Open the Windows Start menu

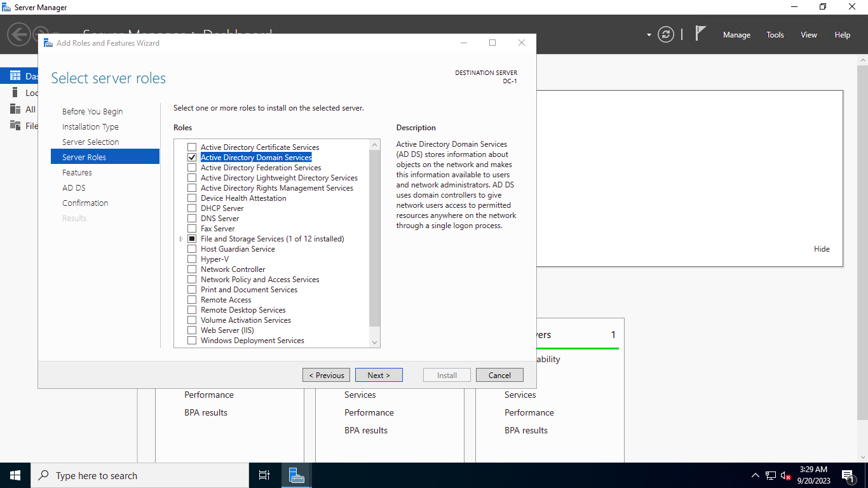point(15,475)
